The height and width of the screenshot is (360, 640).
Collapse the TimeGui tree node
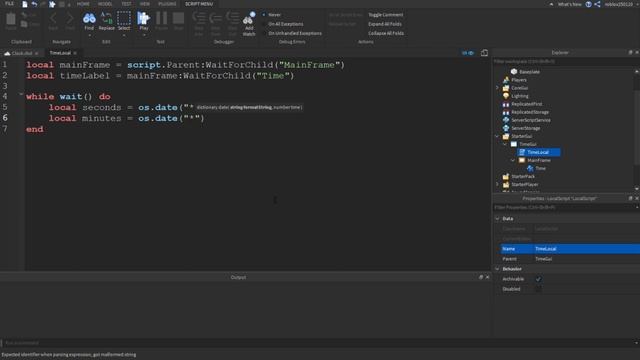(505, 144)
